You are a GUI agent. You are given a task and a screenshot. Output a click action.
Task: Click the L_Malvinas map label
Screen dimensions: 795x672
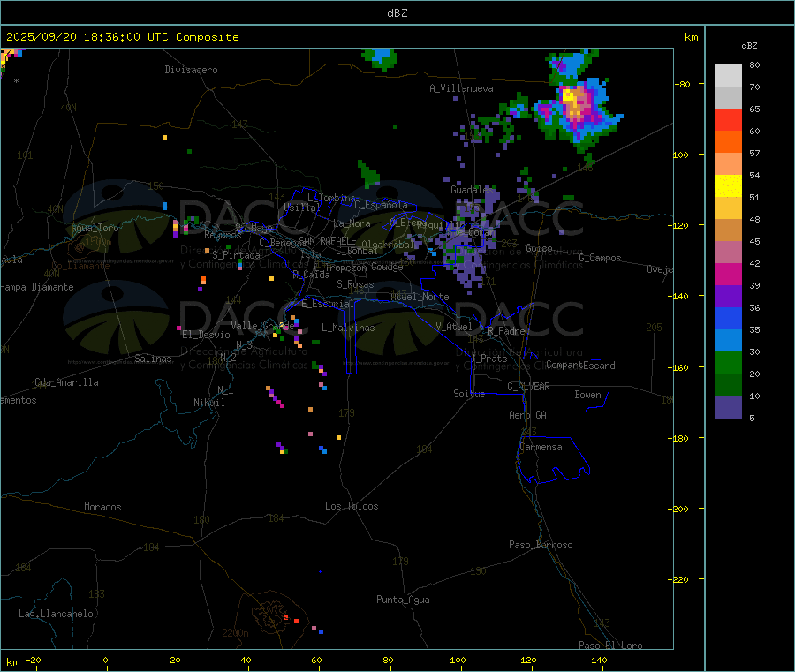(x=348, y=328)
